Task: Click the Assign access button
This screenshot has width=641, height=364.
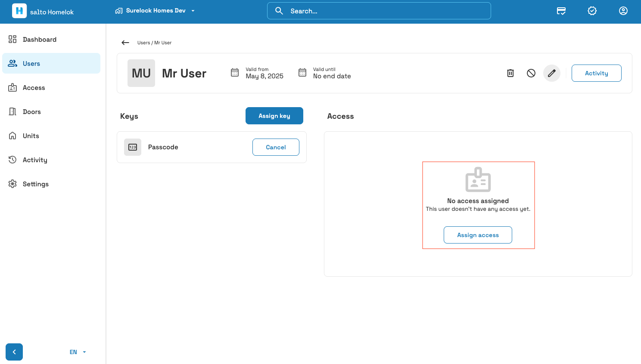Action: [x=478, y=235]
